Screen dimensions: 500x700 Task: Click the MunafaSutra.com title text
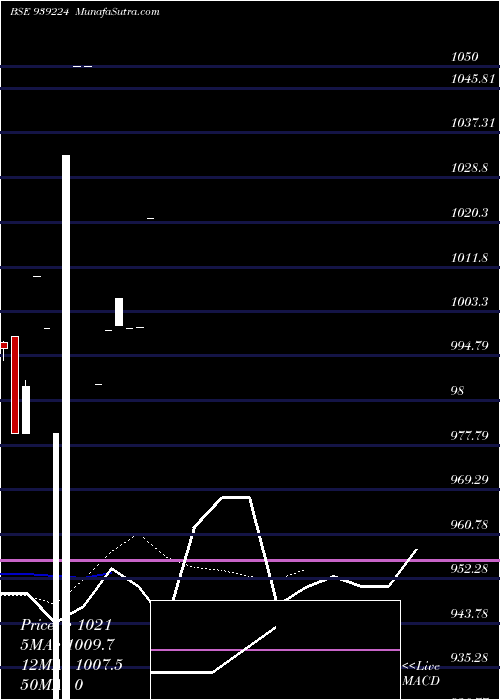pyautogui.click(x=117, y=12)
